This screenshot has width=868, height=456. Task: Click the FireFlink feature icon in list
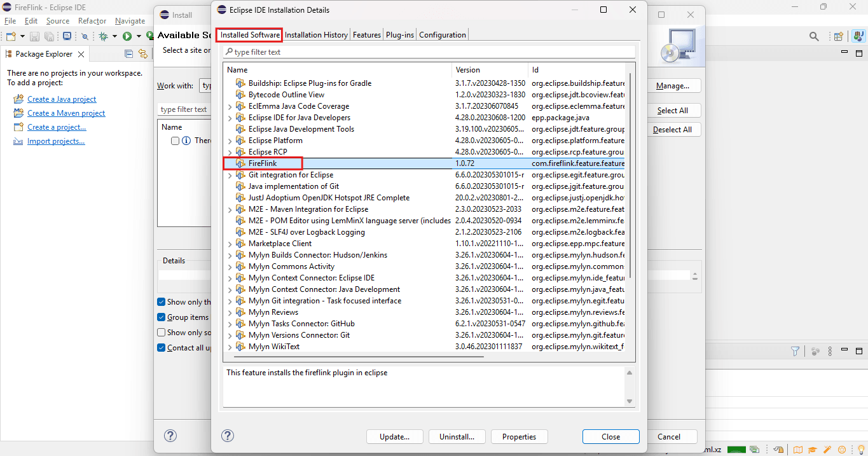coord(240,163)
